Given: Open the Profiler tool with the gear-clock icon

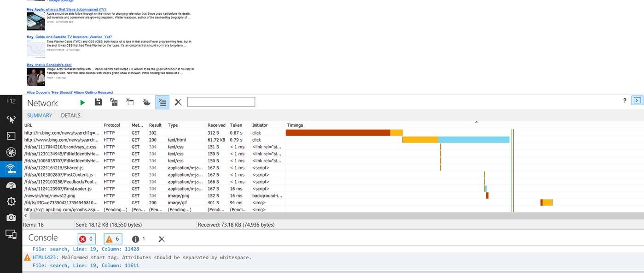Looking at the screenshot, I should 11,201.
